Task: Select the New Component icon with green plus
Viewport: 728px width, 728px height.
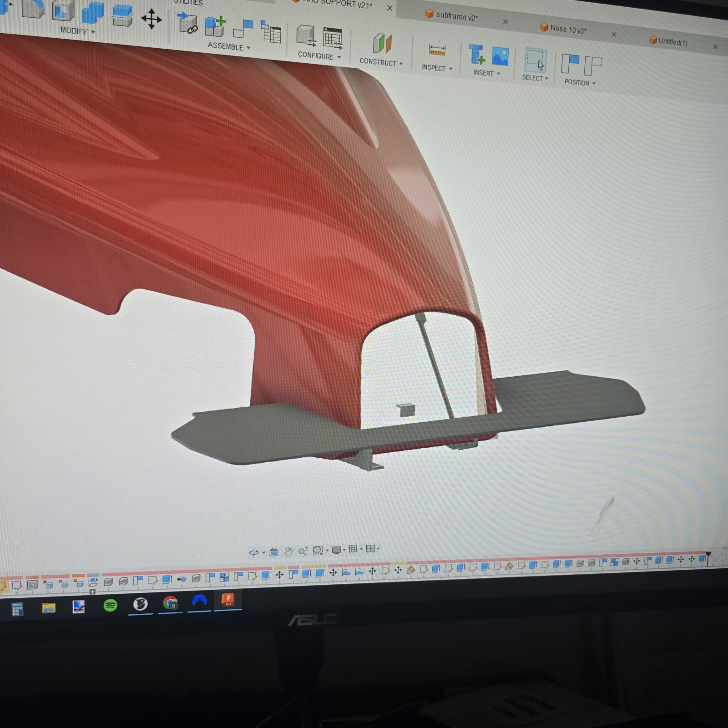Action: pos(215,26)
